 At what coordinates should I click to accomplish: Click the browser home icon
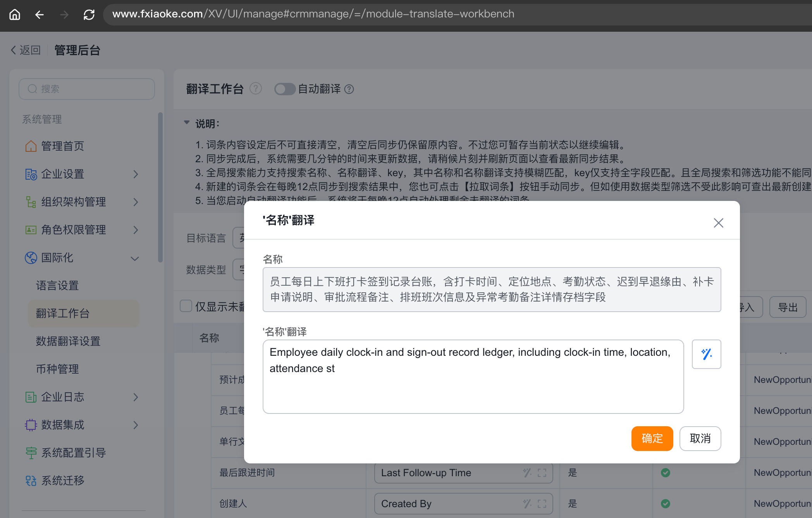[x=15, y=14]
